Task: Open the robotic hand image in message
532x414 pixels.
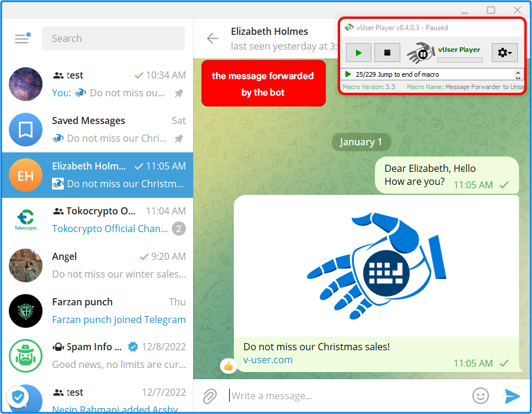Action: coord(377,266)
